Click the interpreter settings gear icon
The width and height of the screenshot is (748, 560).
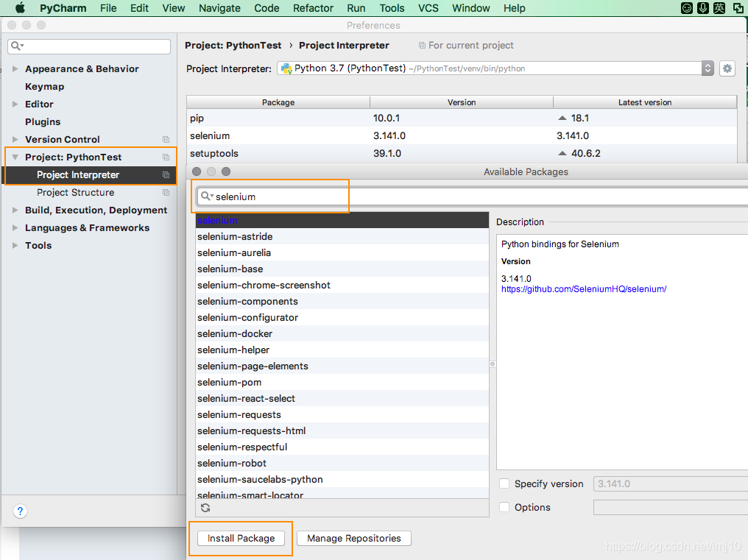click(x=727, y=68)
